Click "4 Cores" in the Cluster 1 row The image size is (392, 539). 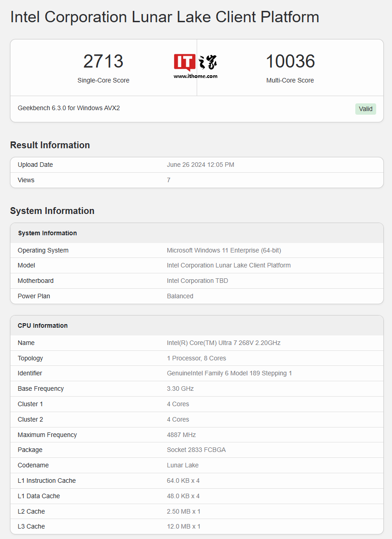pyautogui.click(x=178, y=404)
